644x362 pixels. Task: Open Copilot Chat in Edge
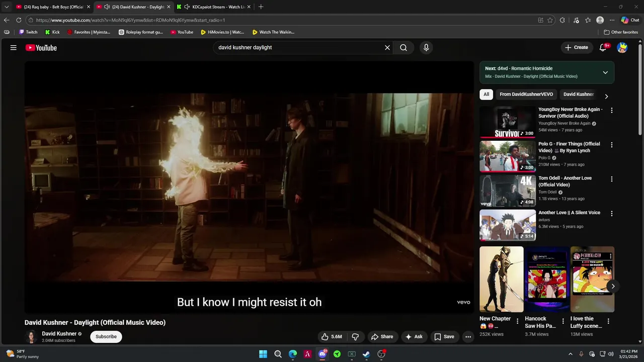[630, 20]
